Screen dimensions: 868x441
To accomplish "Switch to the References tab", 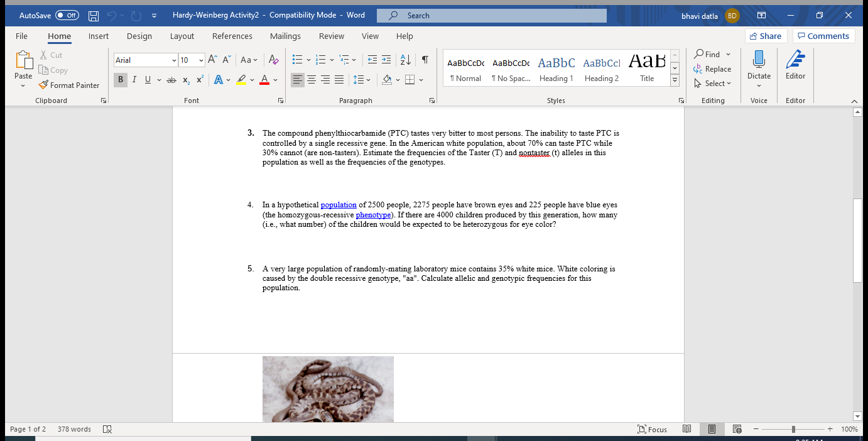I will (x=232, y=36).
